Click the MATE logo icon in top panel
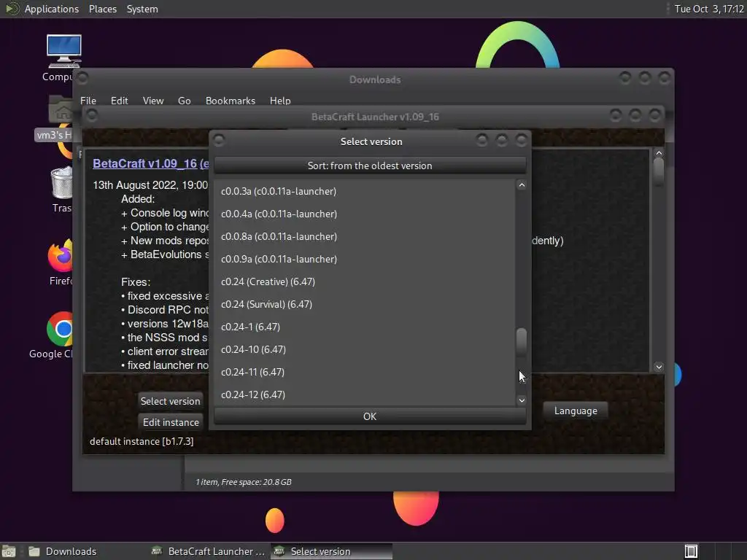747x560 pixels. (12, 9)
